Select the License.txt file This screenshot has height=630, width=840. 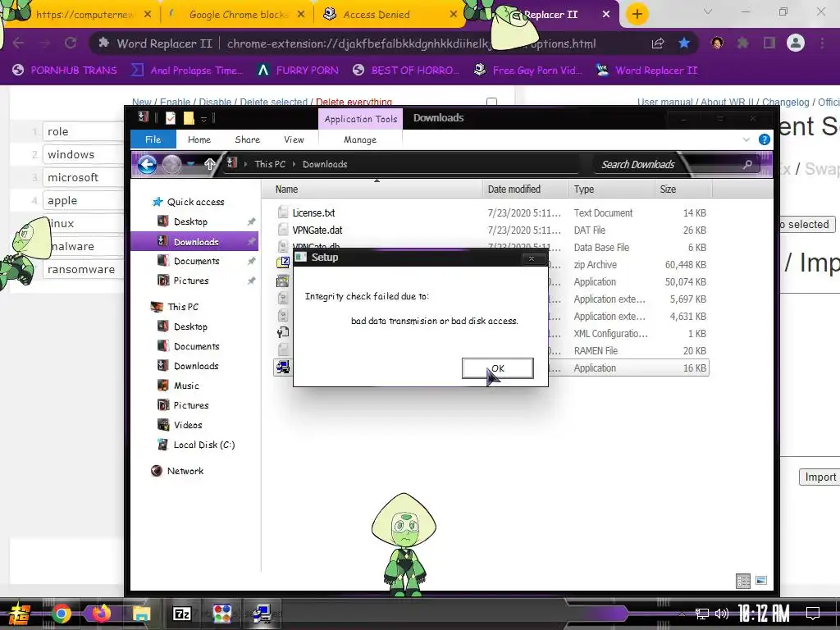tap(313, 212)
